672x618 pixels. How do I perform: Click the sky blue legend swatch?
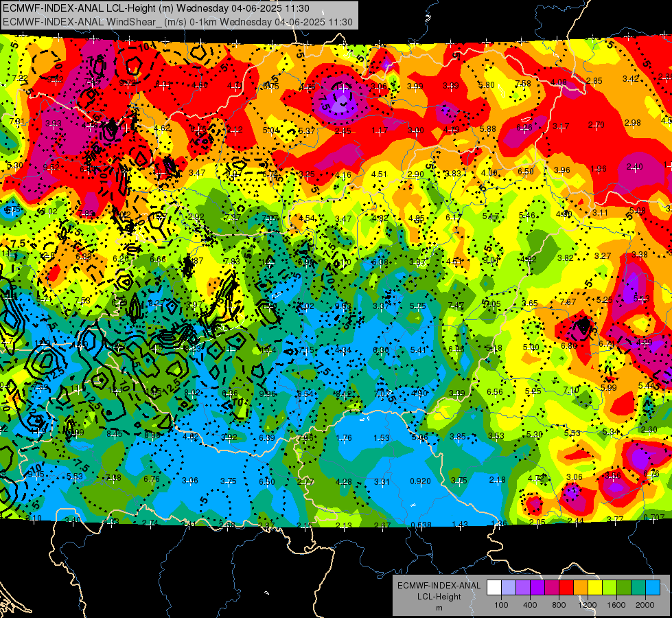(x=653, y=588)
